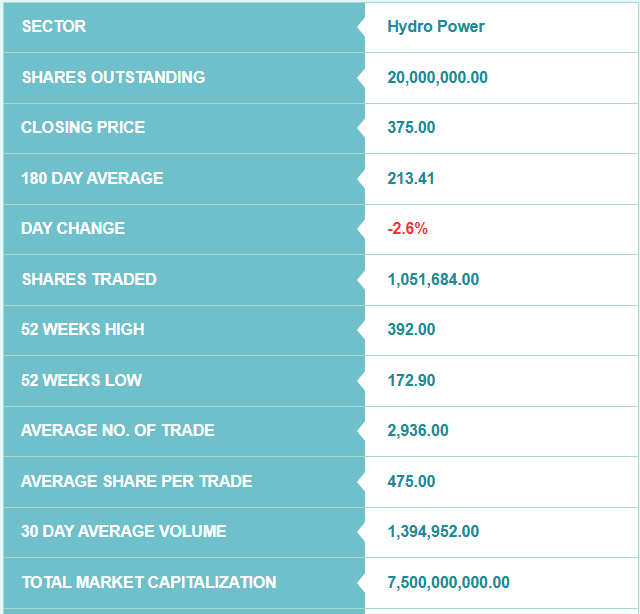Select the 213.41 average value
Image resolution: width=640 pixels, height=614 pixels.
[411, 178]
